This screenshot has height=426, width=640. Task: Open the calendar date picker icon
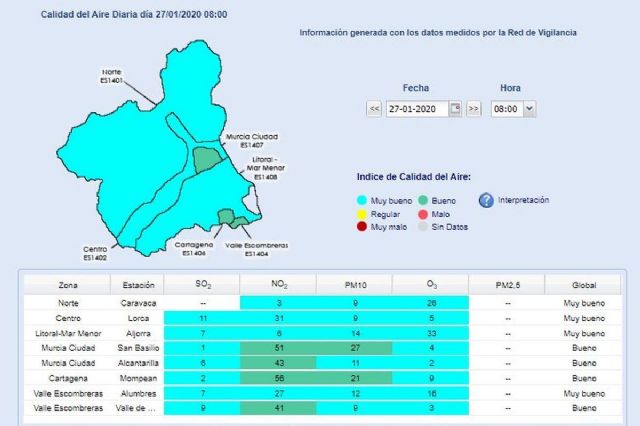tap(456, 108)
